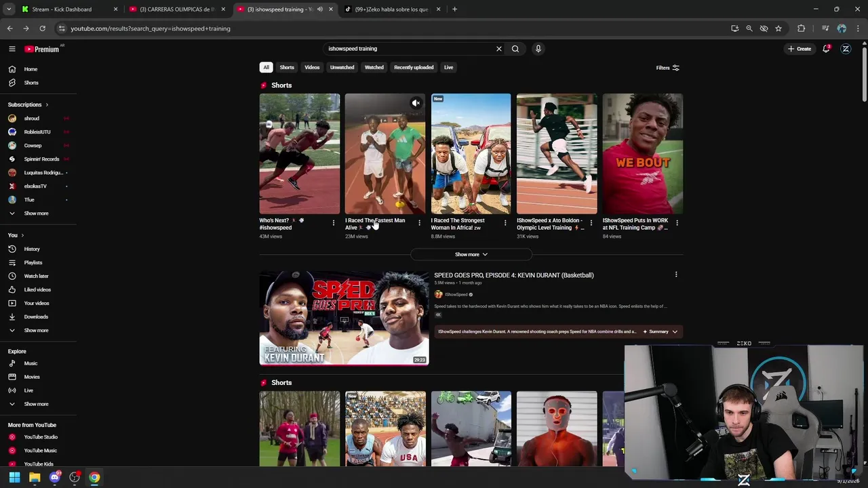
Task: Mute the ishowspeed training browser tab
Action: [320, 9]
